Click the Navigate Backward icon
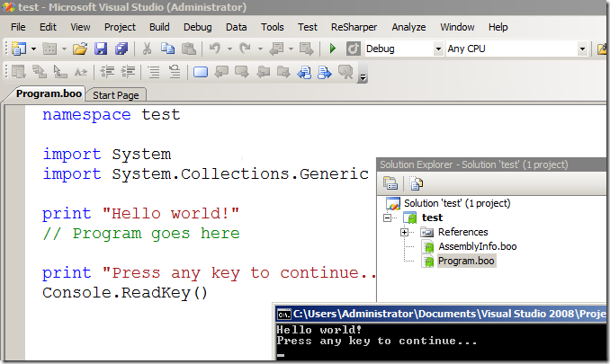 [x=276, y=49]
